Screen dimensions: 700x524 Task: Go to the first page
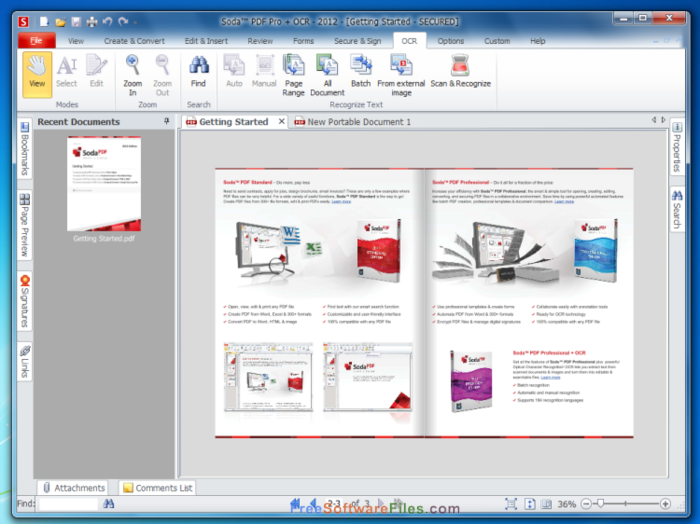tap(295, 503)
